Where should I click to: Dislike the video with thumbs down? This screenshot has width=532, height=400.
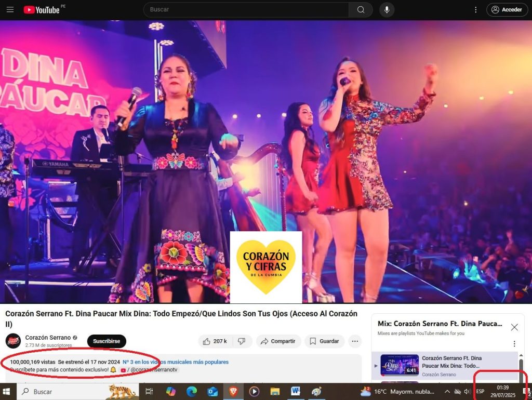pyautogui.click(x=242, y=341)
